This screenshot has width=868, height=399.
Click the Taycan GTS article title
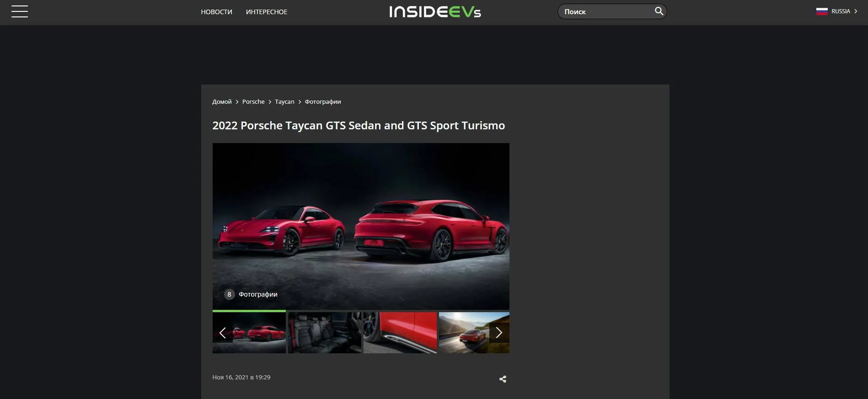[359, 125]
